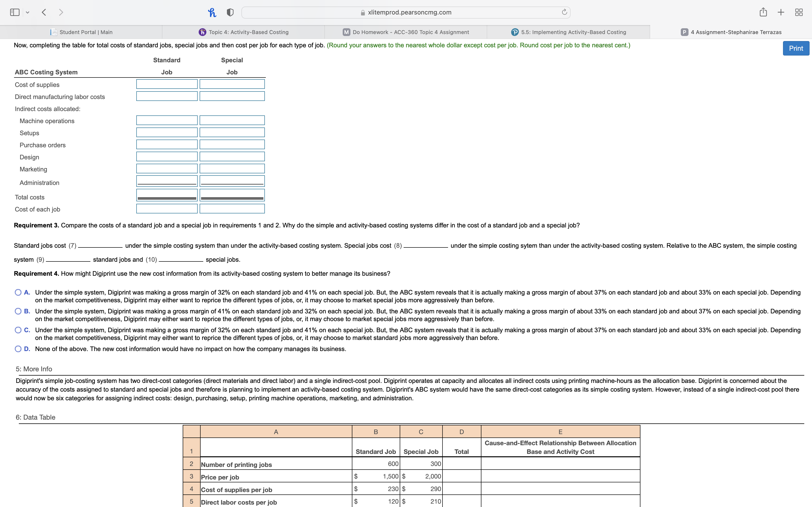Screen dimensions: 812x507
Task: Reload the page with the refresh icon
Action: (x=564, y=12)
